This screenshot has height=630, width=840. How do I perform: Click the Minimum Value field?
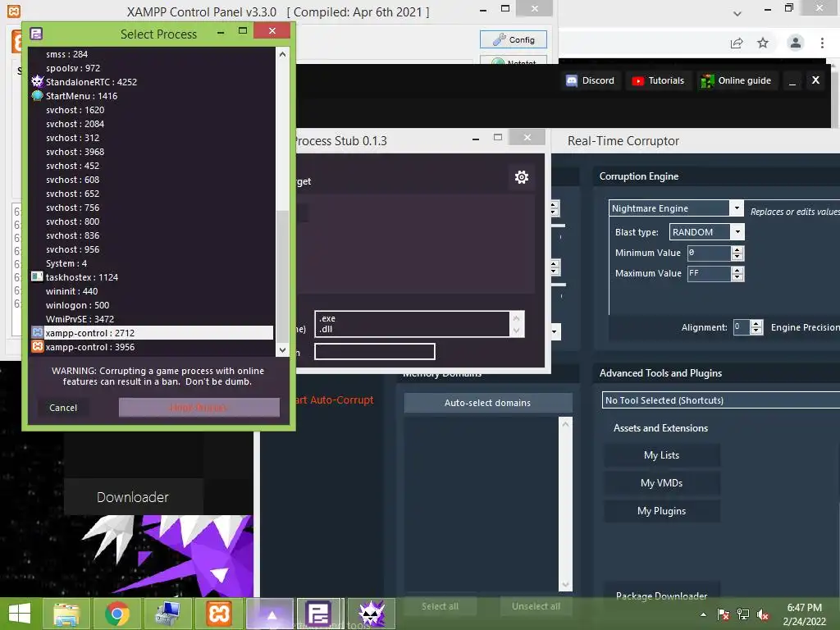[710, 253]
